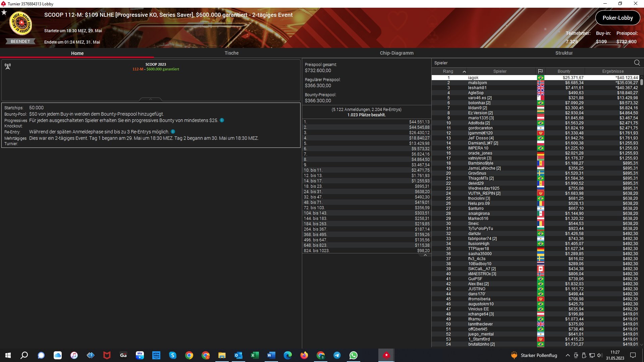Screen dimensions: 644x362
Task: Click Preispool gesamt value $732.600,00
Action: click(x=318, y=71)
